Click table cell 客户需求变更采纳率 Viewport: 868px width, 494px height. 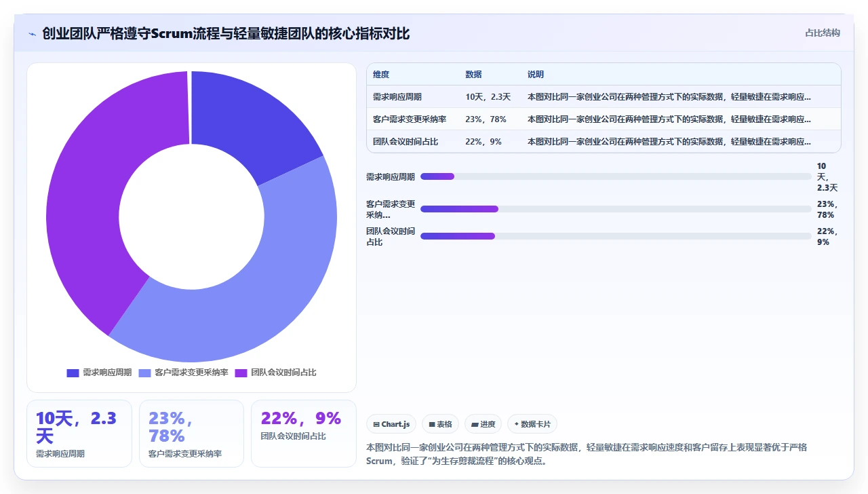(410, 119)
